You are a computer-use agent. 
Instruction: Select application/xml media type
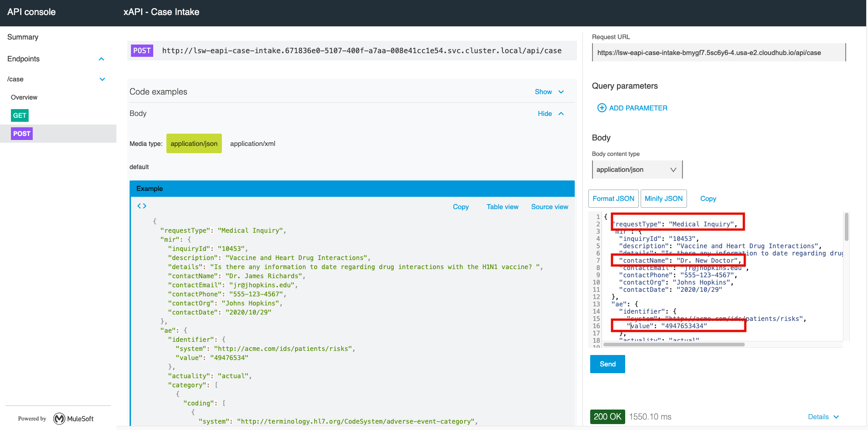(x=252, y=144)
